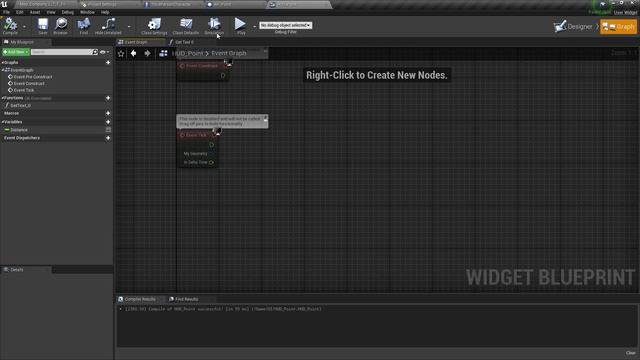Collapse the Variables section
Image resolution: width=640 pixels, height=360 pixels.
(x=2, y=122)
